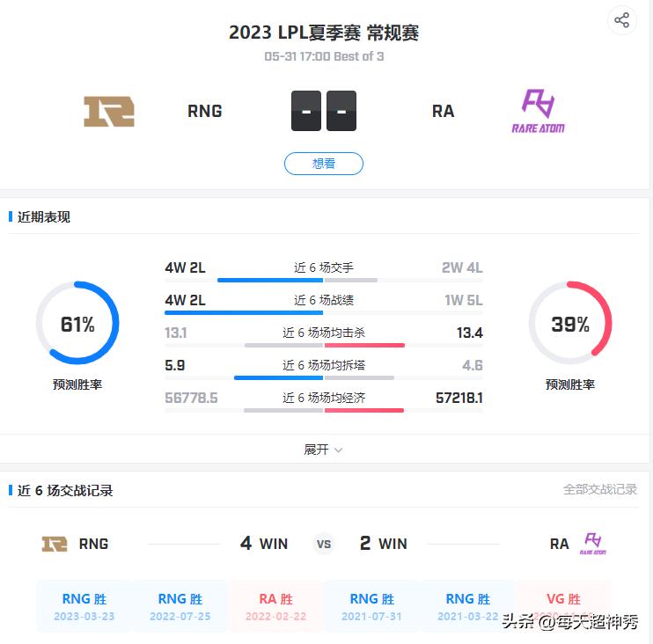
Task: Click the 近 6 场交手 progress bar
Action: (324, 280)
